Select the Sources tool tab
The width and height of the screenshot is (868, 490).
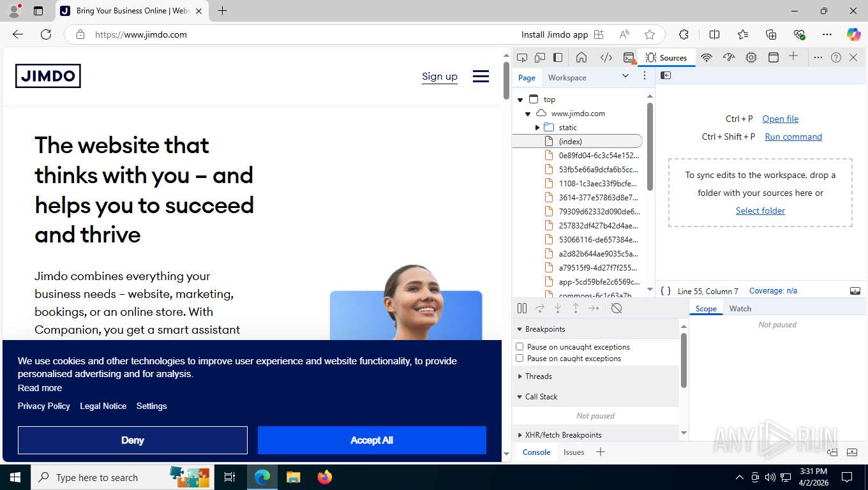click(x=666, y=57)
